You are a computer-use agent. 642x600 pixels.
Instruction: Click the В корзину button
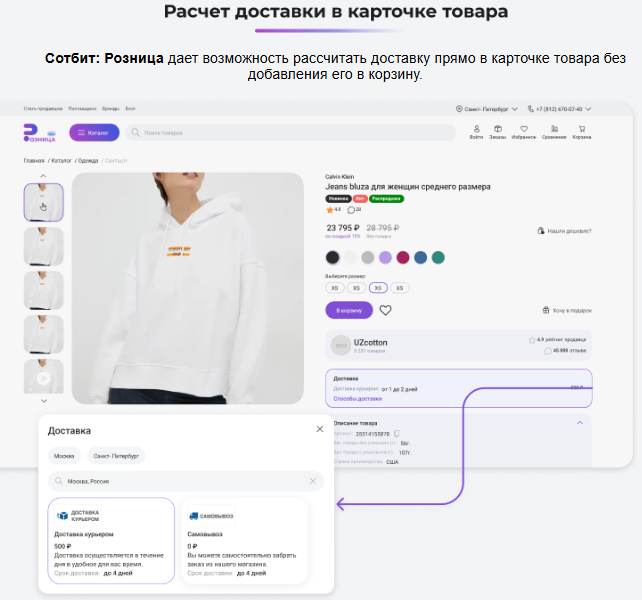pyautogui.click(x=349, y=310)
